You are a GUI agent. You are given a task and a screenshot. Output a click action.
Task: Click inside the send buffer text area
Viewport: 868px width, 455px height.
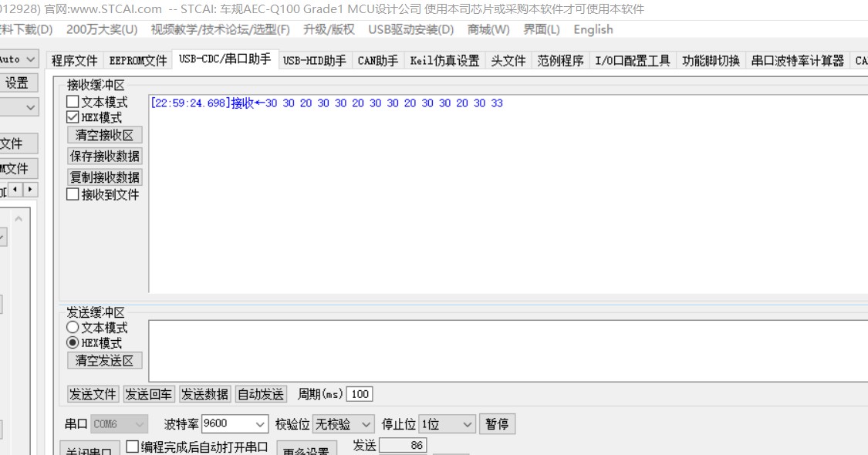coord(508,351)
